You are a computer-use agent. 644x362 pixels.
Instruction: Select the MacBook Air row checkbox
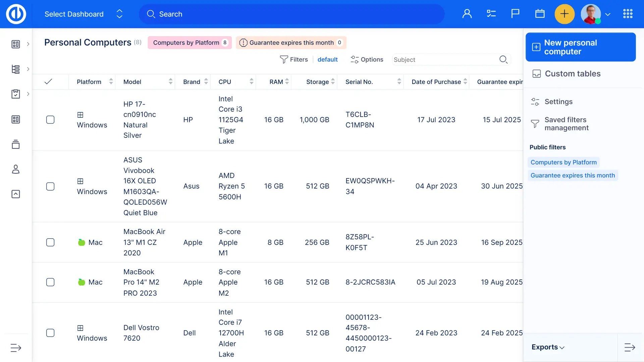coord(50,242)
